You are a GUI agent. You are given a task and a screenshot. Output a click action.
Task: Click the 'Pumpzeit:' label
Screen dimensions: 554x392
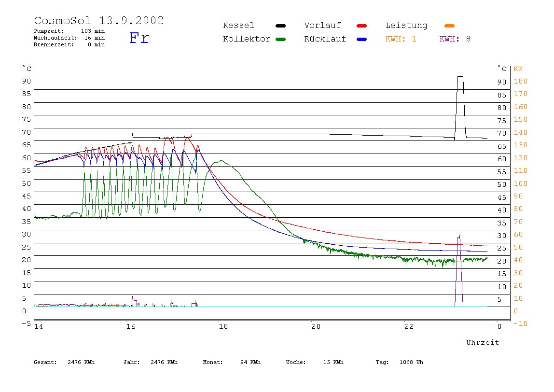point(49,31)
